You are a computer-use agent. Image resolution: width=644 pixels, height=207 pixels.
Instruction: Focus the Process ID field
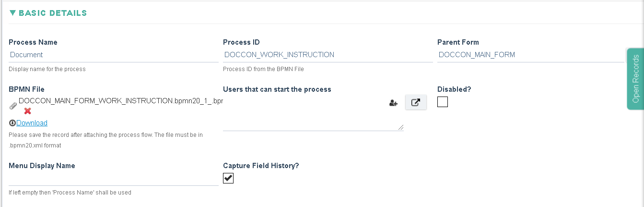(328, 55)
